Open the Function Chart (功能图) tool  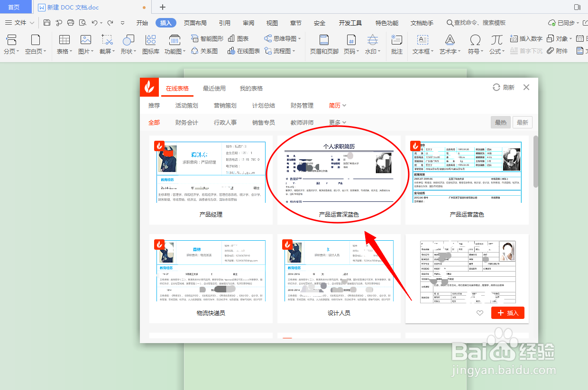pos(175,45)
